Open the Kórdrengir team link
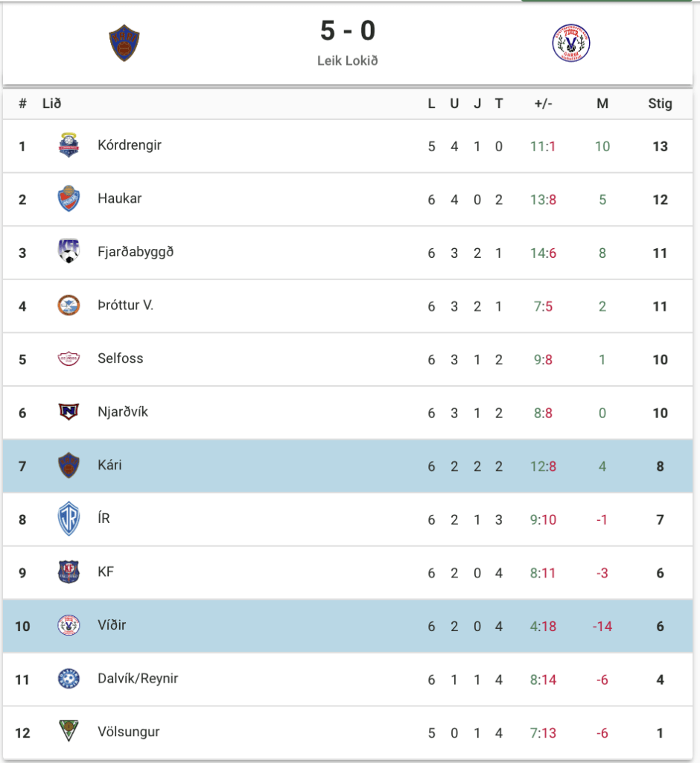The height and width of the screenshot is (763, 700). 130,145
